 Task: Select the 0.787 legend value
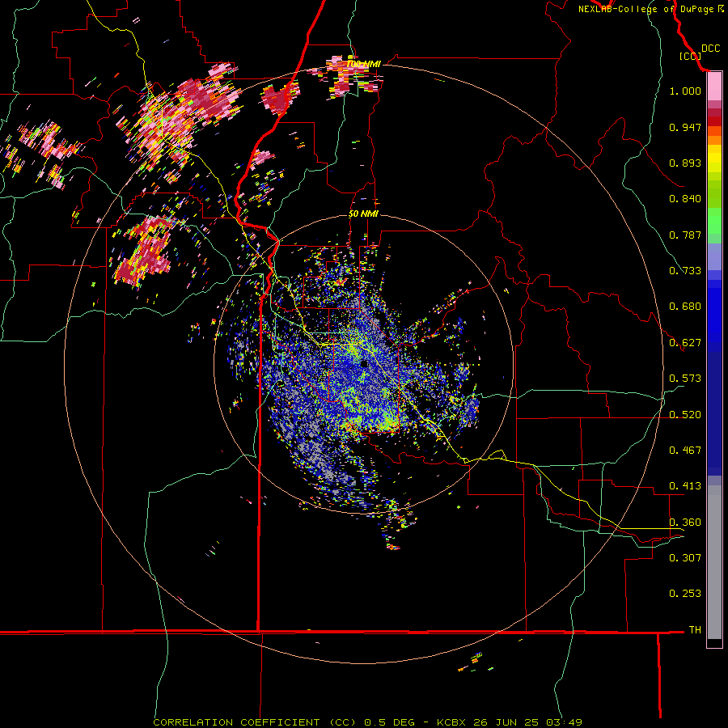(685, 235)
